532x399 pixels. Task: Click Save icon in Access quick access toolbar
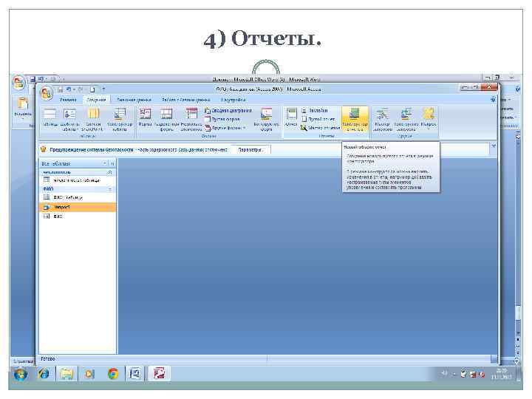pos(61,89)
